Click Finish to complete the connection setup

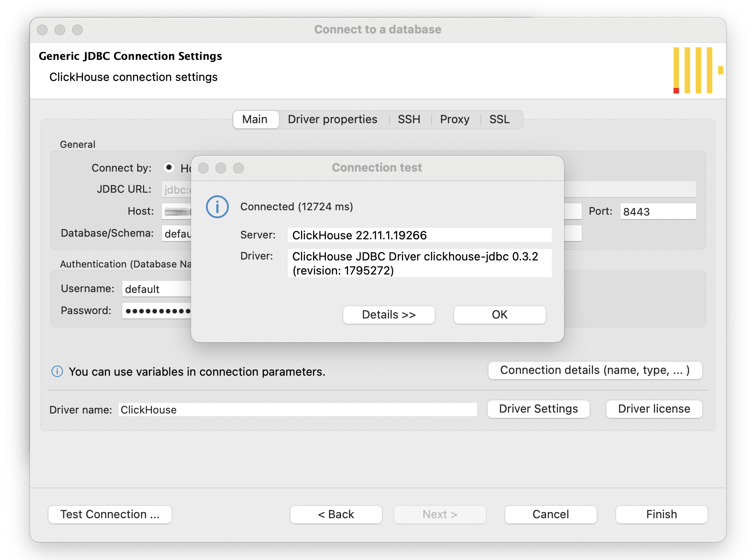point(661,514)
